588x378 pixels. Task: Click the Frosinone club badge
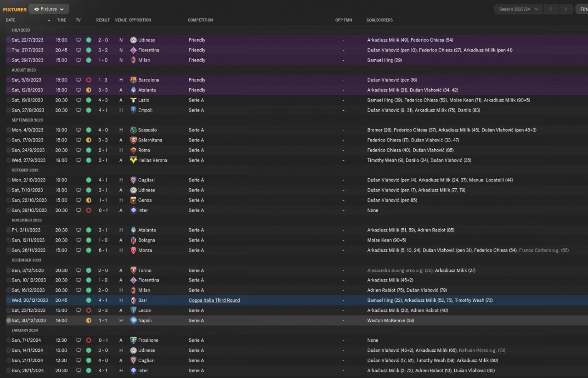pos(133,340)
